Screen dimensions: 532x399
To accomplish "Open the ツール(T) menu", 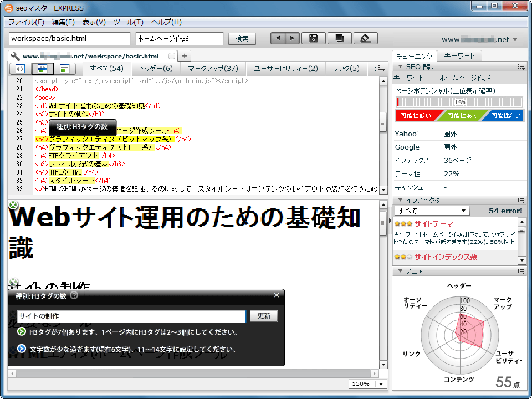I will coord(128,22).
